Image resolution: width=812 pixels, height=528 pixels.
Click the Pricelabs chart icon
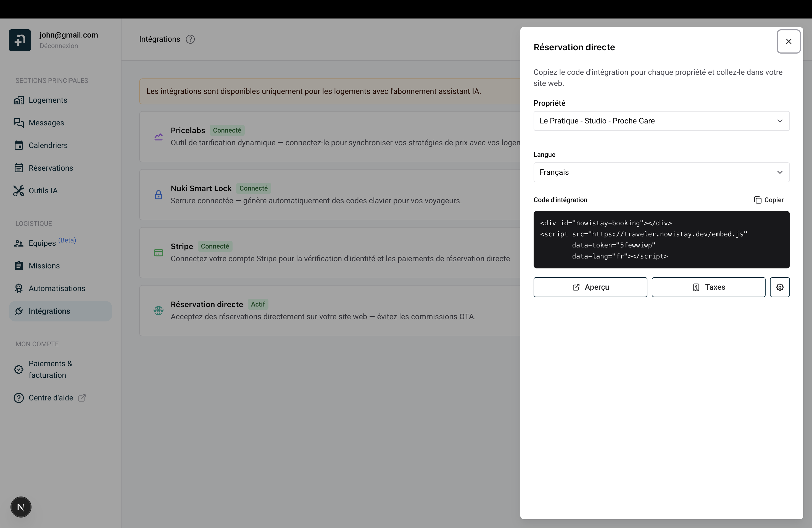[158, 137]
